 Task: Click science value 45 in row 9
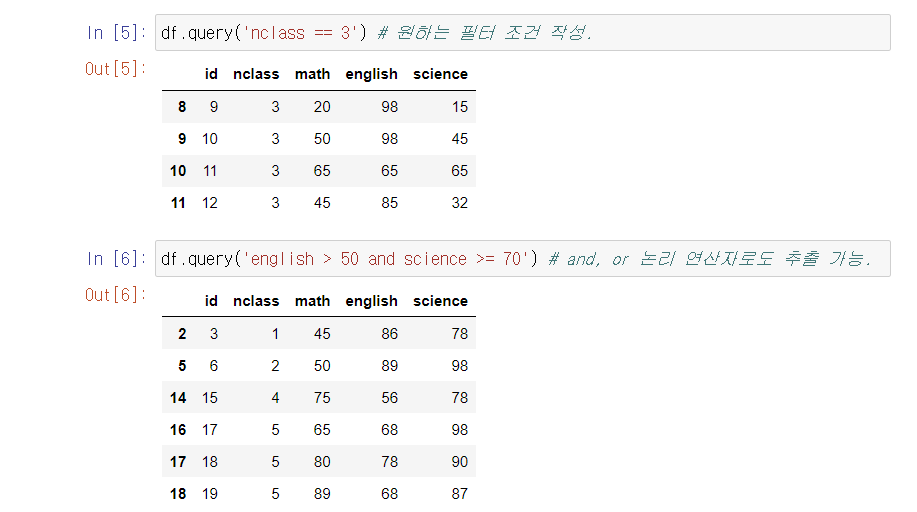pyautogui.click(x=460, y=139)
